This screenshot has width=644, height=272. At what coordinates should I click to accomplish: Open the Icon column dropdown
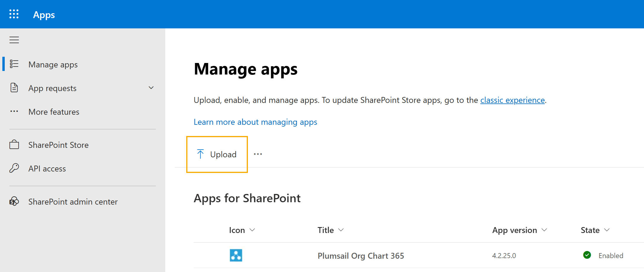pyautogui.click(x=253, y=230)
